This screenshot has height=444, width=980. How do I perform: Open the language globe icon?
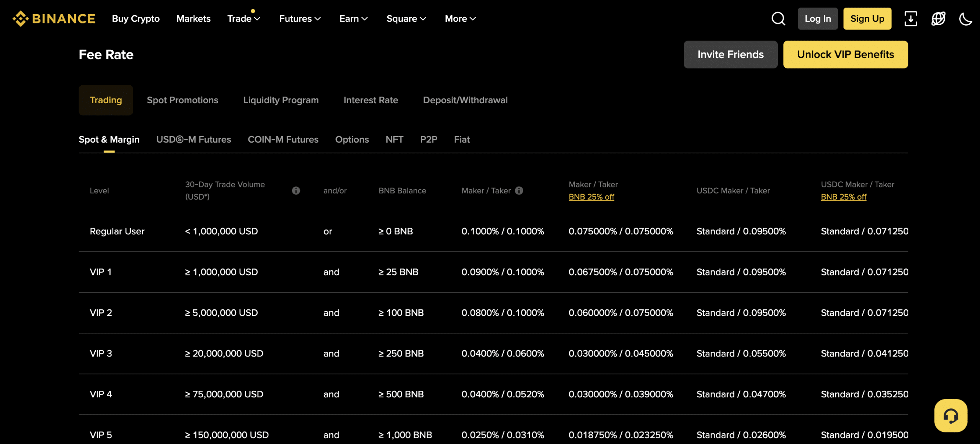938,18
